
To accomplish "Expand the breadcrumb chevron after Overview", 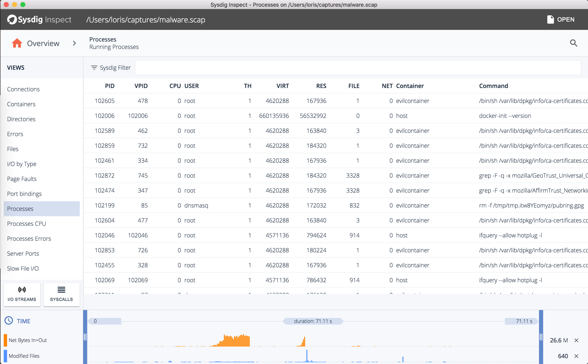I will [x=74, y=43].
